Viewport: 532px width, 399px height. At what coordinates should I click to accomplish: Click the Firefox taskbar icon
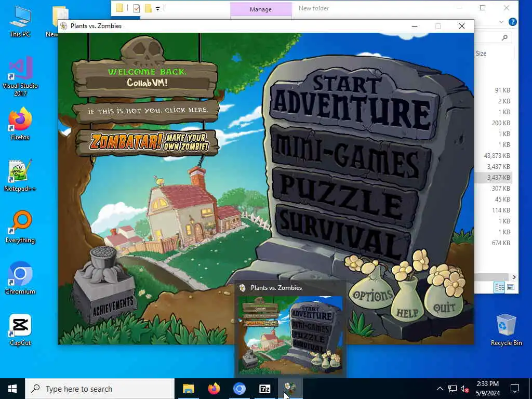point(214,389)
